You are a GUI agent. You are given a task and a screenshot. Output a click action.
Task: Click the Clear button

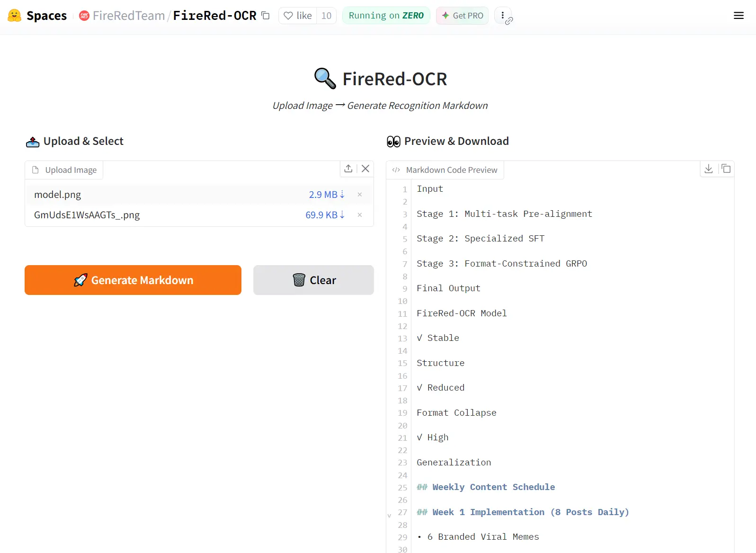[x=313, y=280]
